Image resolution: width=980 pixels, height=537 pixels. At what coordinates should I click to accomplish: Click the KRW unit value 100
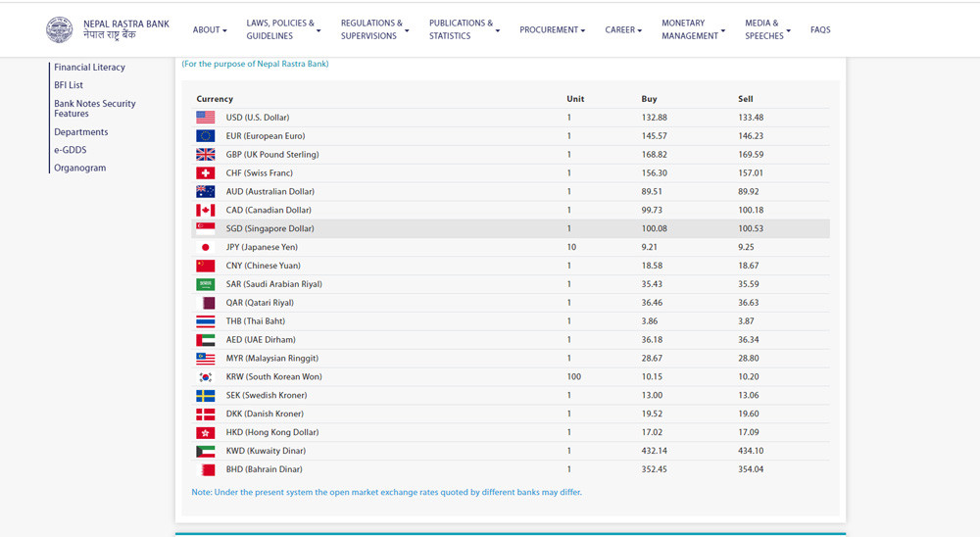coord(573,377)
